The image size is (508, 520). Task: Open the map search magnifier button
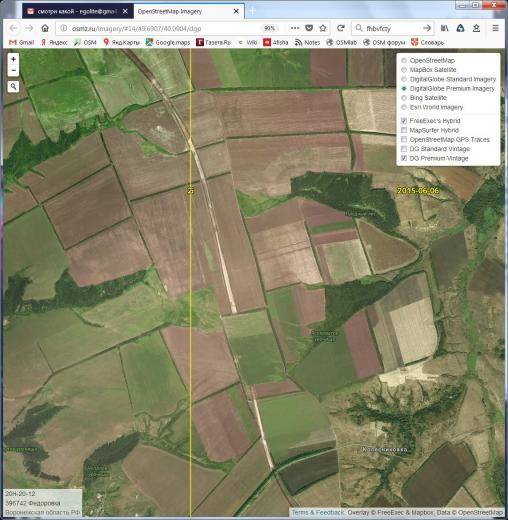point(13,87)
